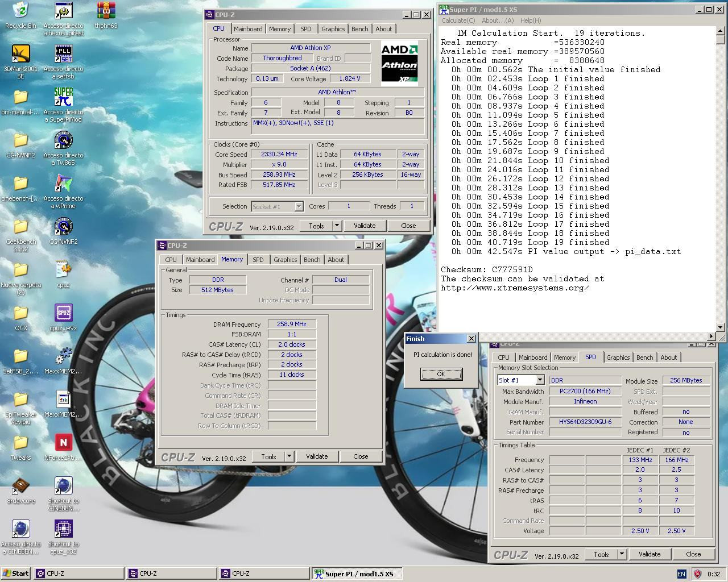Click the Module Manuf. value Infineon
This screenshot has width=728, height=582.
pyautogui.click(x=585, y=401)
